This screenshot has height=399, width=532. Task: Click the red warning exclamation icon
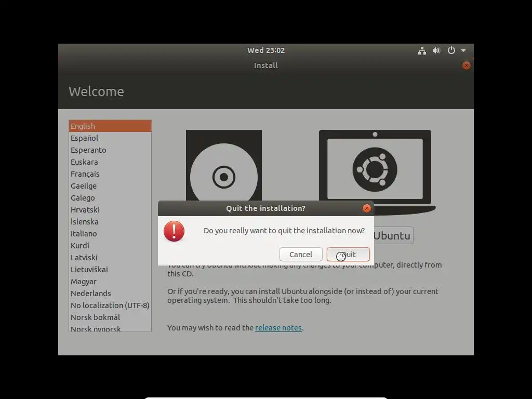tap(174, 231)
